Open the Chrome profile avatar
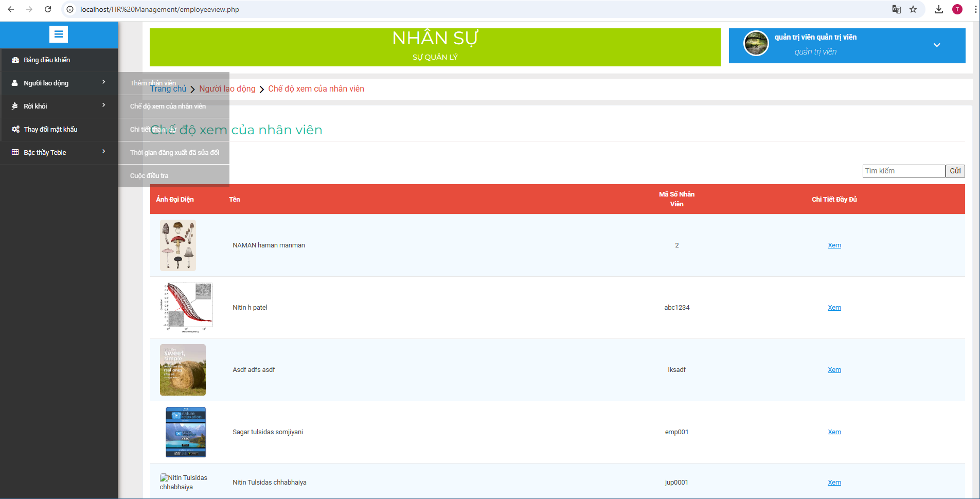Screen dimensions: 980x499 pyautogui.click(x=957, y=9)
